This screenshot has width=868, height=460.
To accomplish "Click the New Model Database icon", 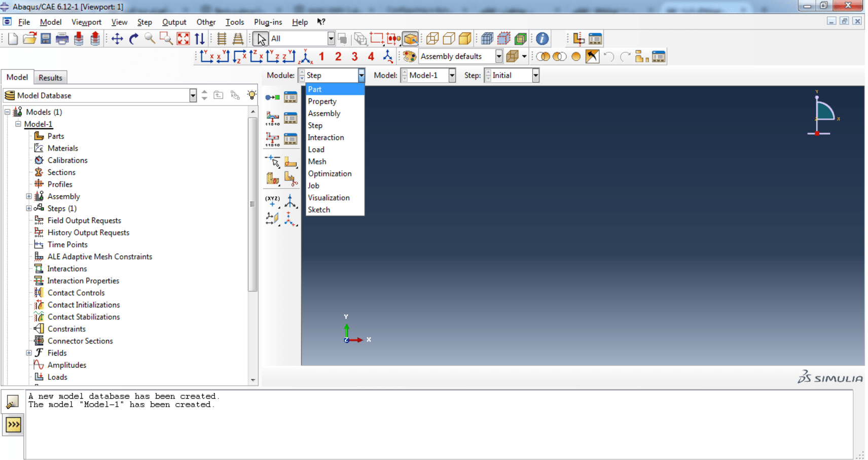I will 13,39.
